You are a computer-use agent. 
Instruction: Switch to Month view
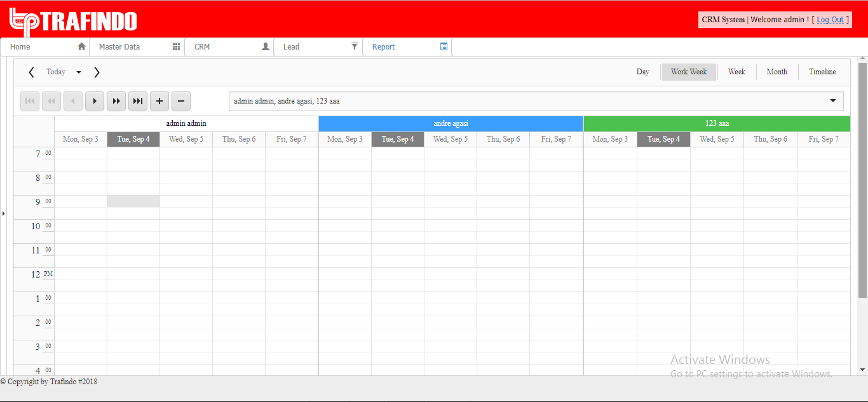776,72
